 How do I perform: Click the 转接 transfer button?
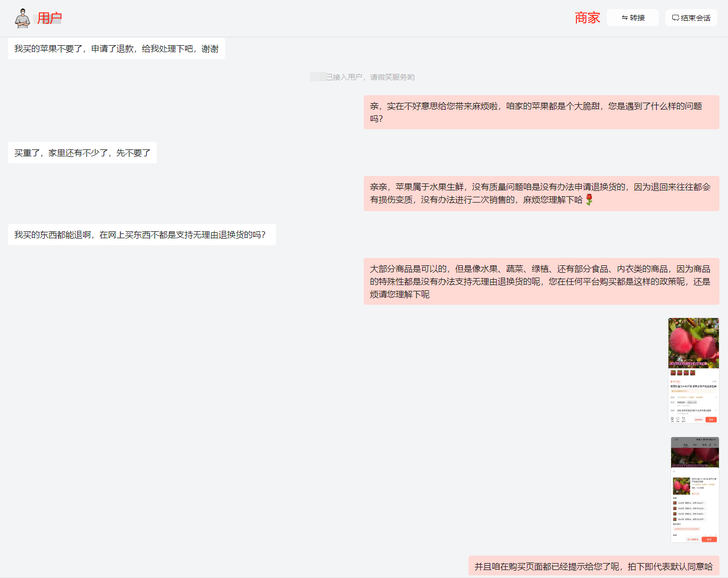pyautogui.click(x=632, y=18)
